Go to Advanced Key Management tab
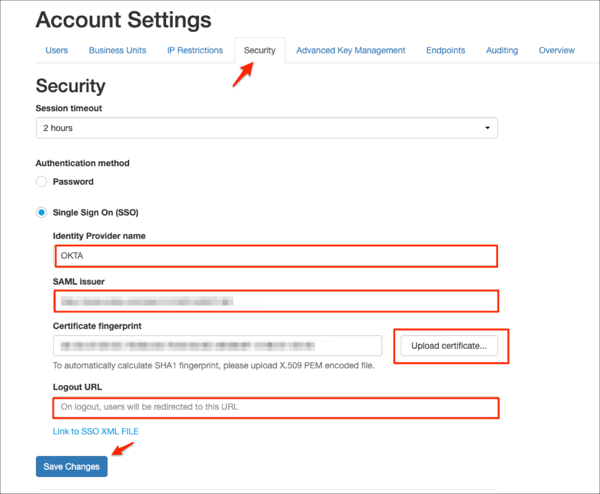The height and width of the screenshot is (494, 600). point(350,50)
